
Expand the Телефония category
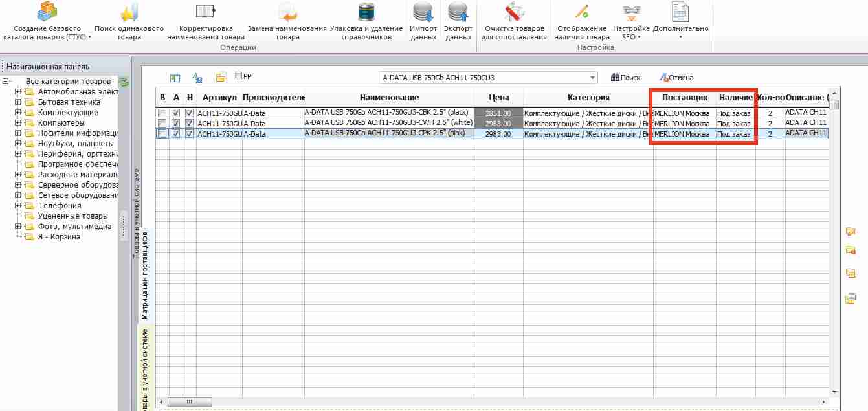pyautogui.click(x=17, y=206)
